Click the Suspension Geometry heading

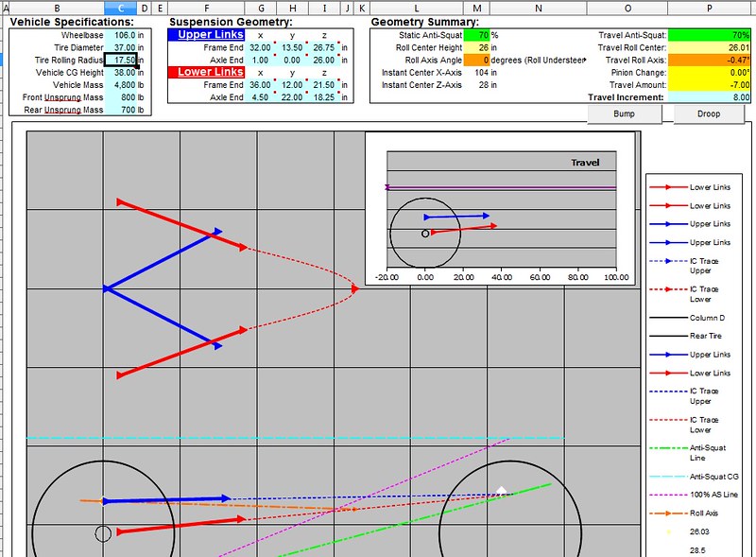coord(231,22)
